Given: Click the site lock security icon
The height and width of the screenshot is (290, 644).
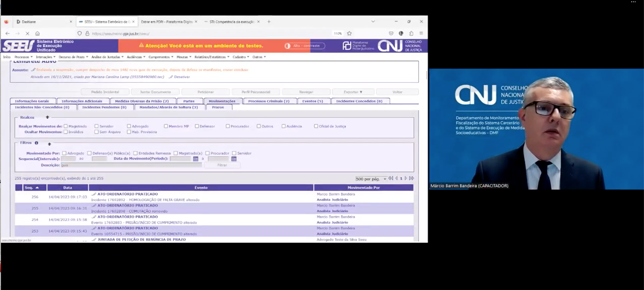Looking at the screenshot, I should tap(87, 33).
